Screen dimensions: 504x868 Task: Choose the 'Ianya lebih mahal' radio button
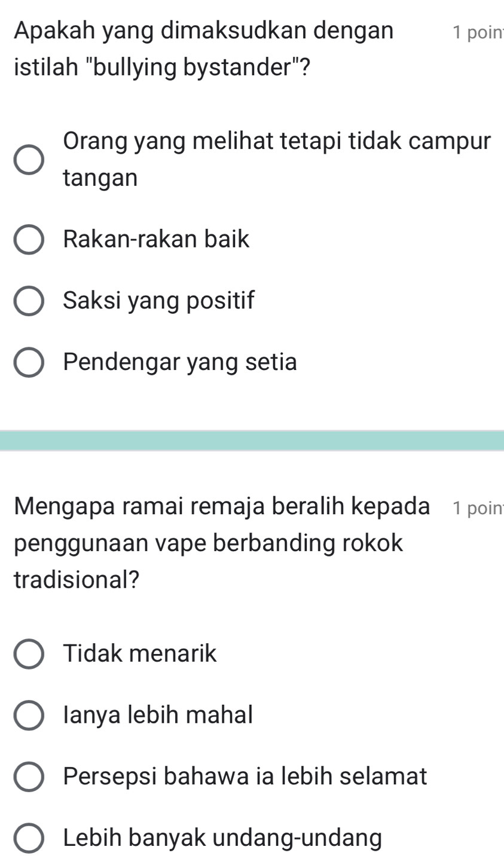point(29,716)
